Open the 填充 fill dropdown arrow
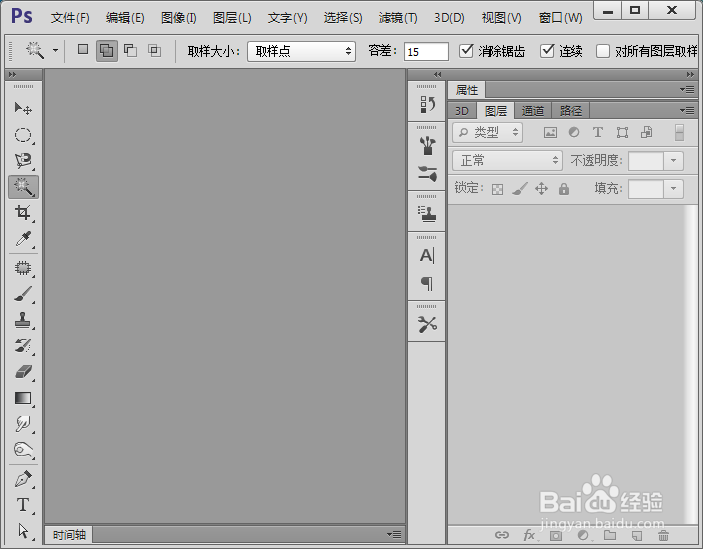The width and height of the screenshot is (703, 549). pos(673,189)
